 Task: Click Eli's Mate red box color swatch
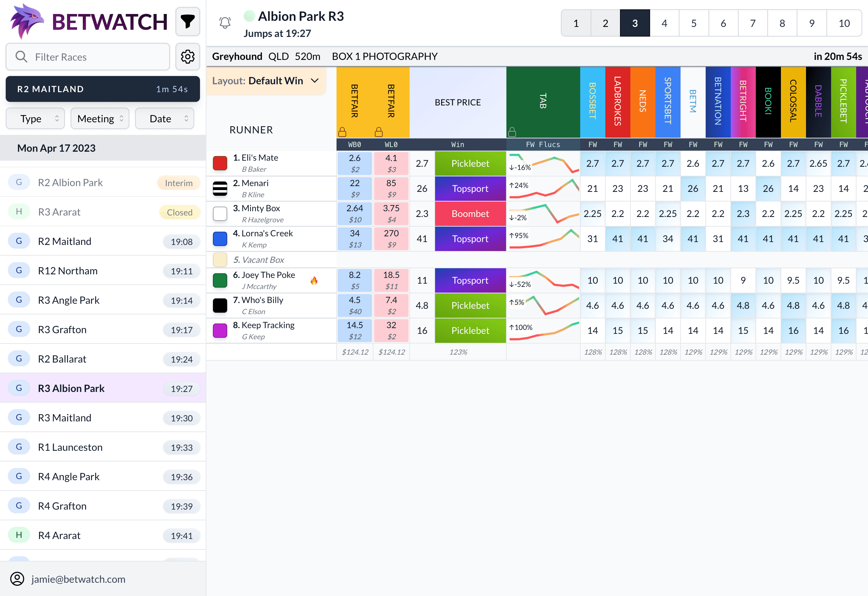[220, 163]
